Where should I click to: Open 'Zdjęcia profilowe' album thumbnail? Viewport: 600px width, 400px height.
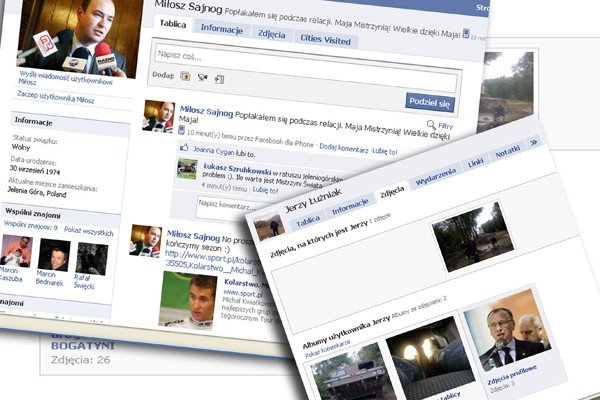tap(508, 329)
